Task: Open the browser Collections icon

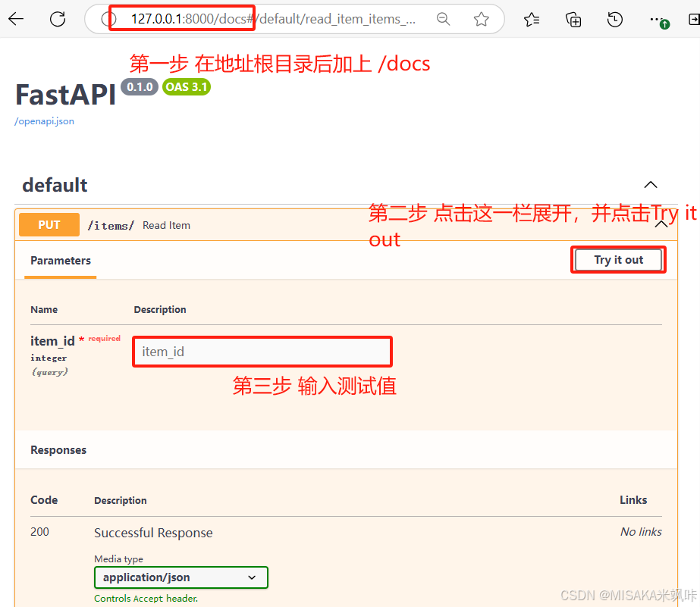Action: coord(573,19)
